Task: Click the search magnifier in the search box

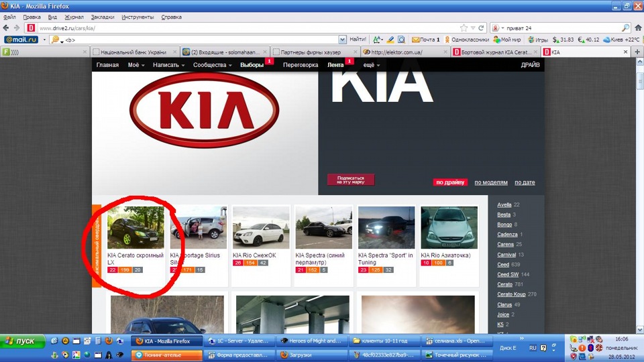Action: pos(625,28)
